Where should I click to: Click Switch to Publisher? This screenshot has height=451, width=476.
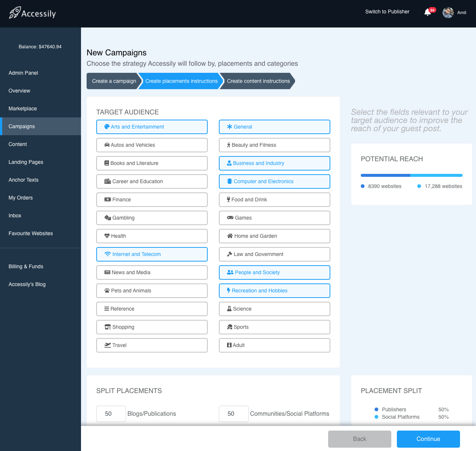(x=387, y=12)
